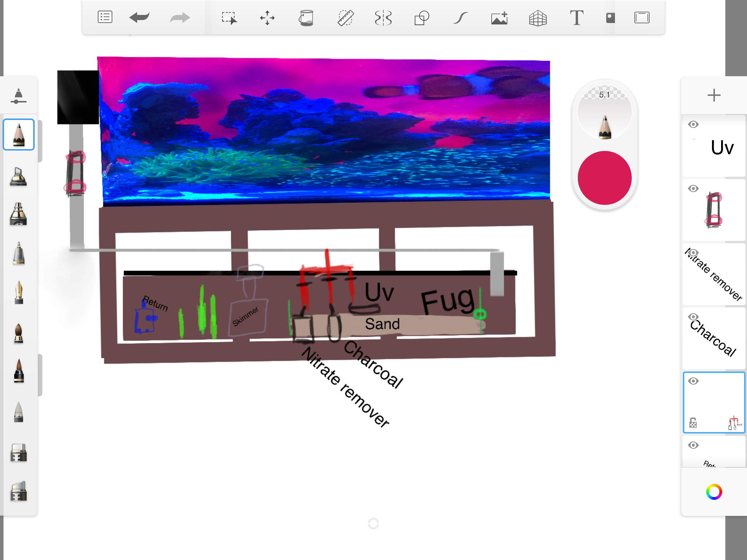Open brush properties slider icon

pos(18,96)
